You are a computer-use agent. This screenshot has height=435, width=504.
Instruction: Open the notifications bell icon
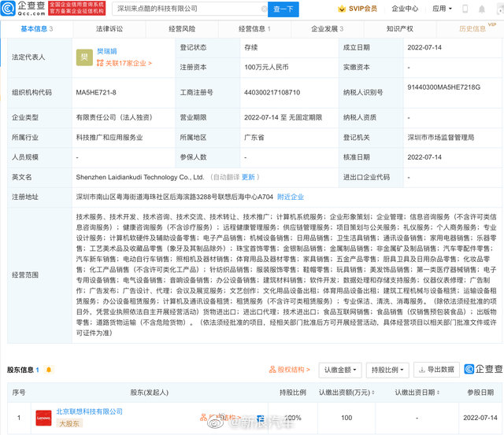click(481, 9)
